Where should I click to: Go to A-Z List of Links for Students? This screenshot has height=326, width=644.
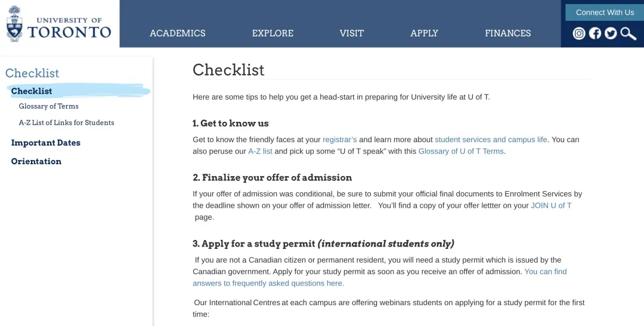[x=66, y=122]
